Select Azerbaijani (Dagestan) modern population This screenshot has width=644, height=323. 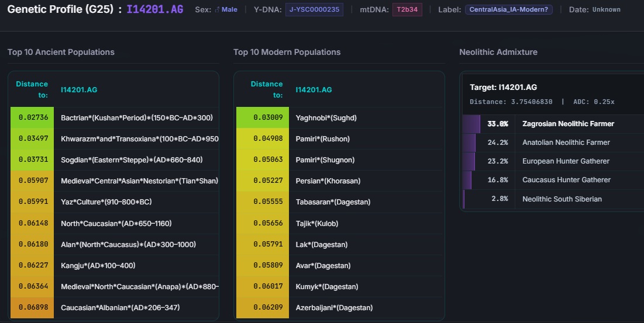[x=339, y=307]
